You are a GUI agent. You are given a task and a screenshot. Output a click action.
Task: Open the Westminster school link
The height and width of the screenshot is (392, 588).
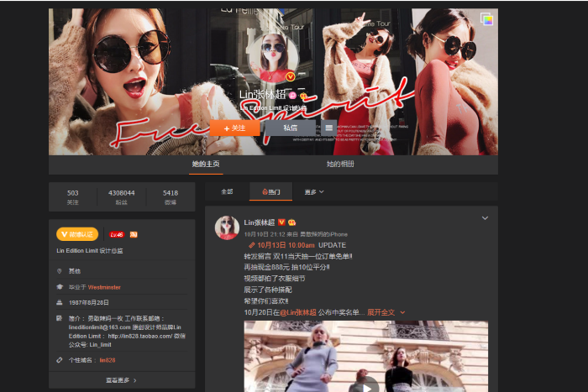coord(104,286)
